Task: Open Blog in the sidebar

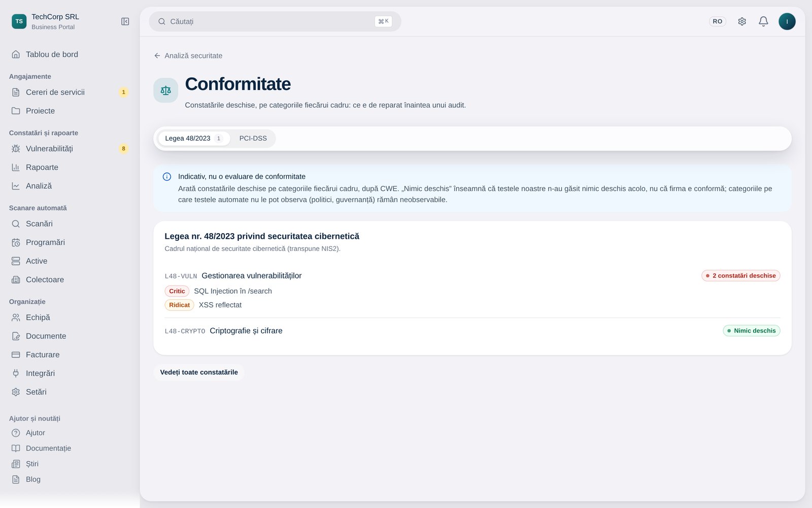Action: 70,479
